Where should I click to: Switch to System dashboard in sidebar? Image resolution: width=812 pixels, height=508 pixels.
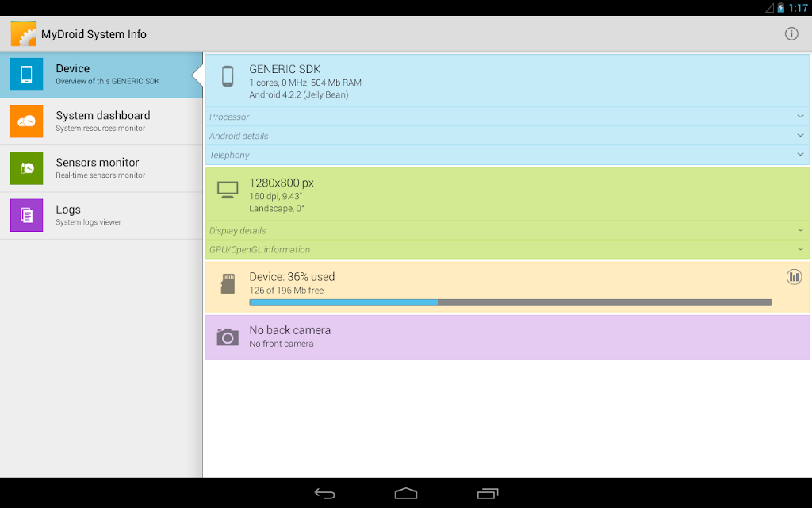click(101, 121)
